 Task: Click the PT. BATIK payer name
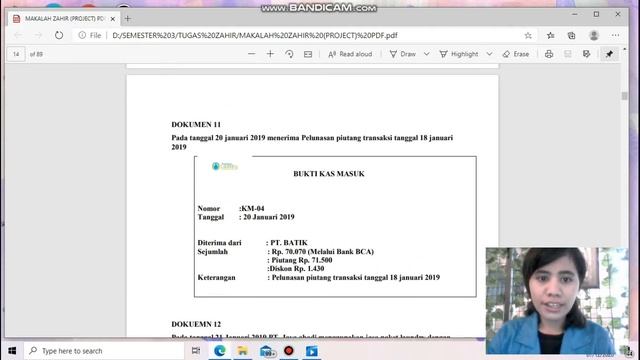tap(289, 242)
